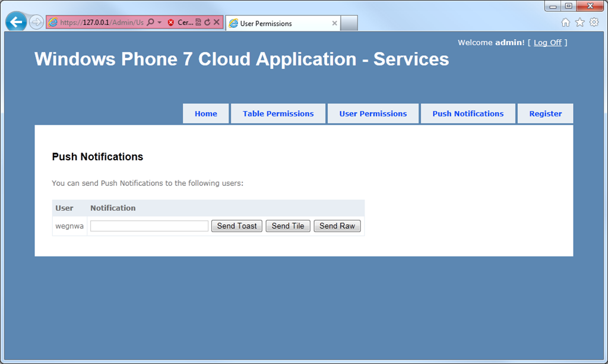This screenshot has height=364, width=608.
Task: Minimize the browser window
Action: [553, 6]
